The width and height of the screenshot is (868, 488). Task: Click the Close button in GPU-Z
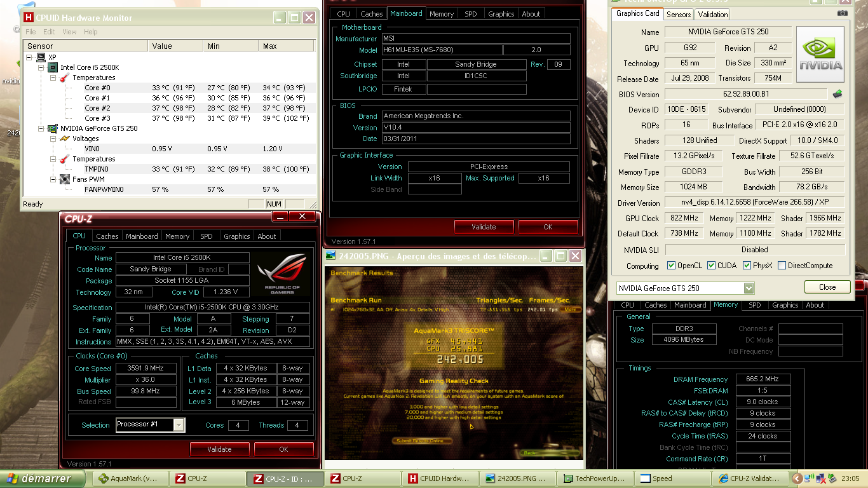(827, 287)
